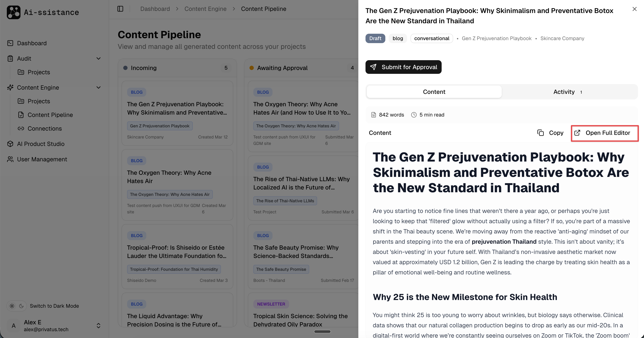
Task: Open the Oxygen Theory Incoming blog card
Action: (177, 185)
